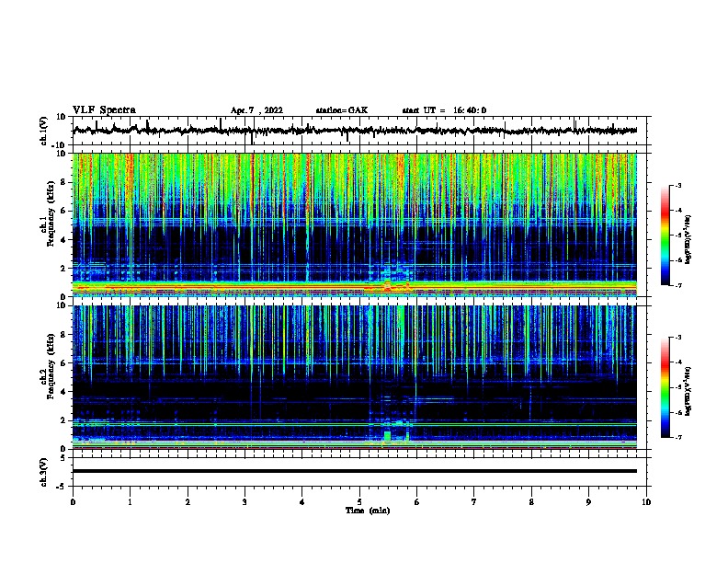Click time axis tick label "4"

(302, 502)
